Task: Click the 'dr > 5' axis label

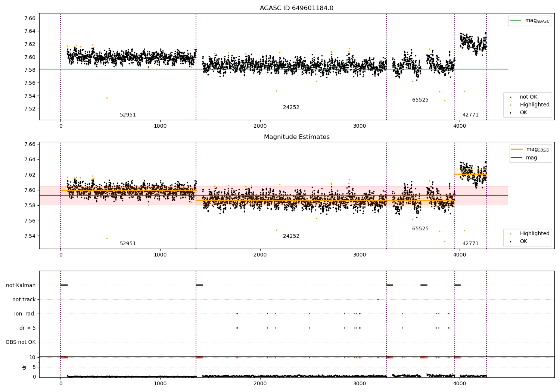Action: 28,328
